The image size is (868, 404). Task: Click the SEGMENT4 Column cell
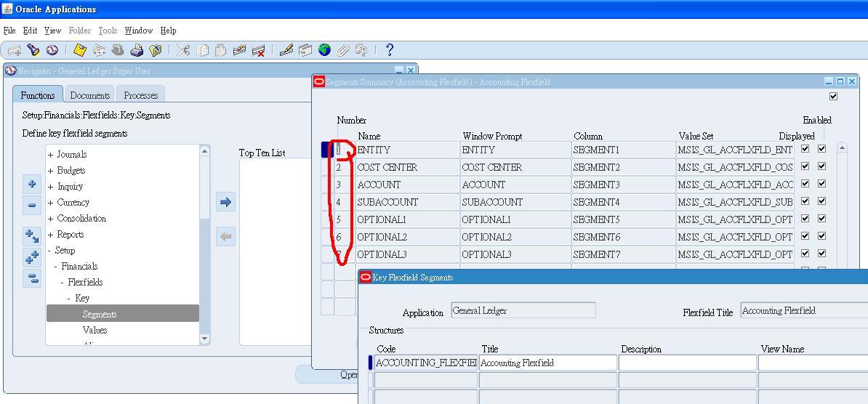click(x=623, y=202)
